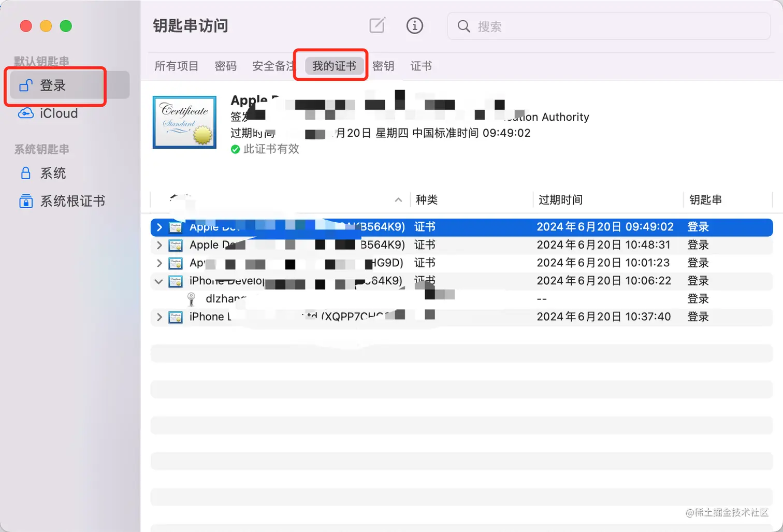The width and height of the screenshot is (783, 532).
Task: Toggle the name column sort arrow
Action: click(x=398, y=199)
